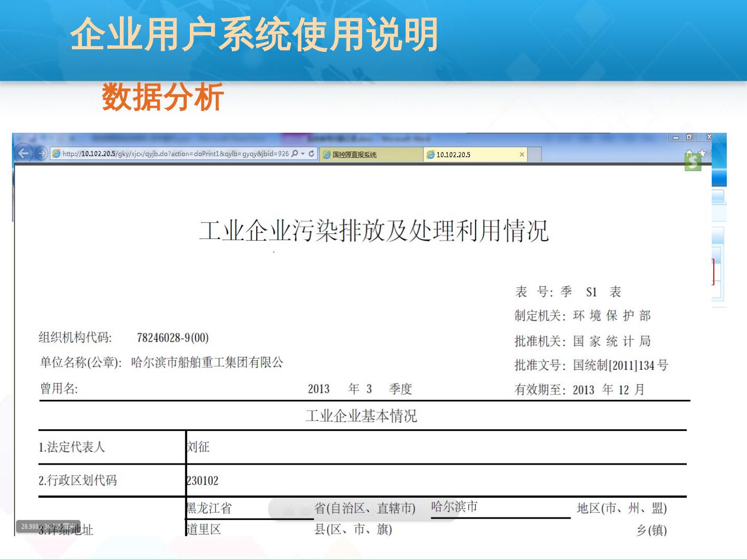Click the Refresh icon in address bar
Image resolution: width=747 pixels, height=560 pixels.
click(311, 153)
